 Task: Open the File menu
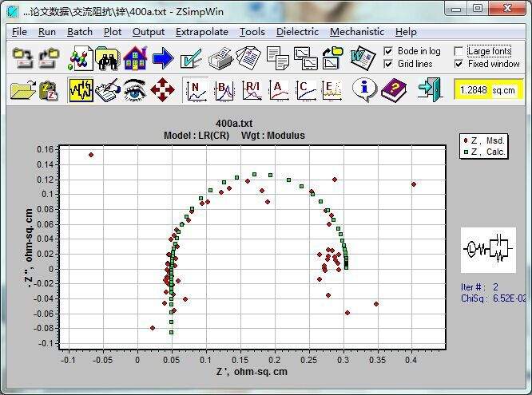click(x=19, y=32)
